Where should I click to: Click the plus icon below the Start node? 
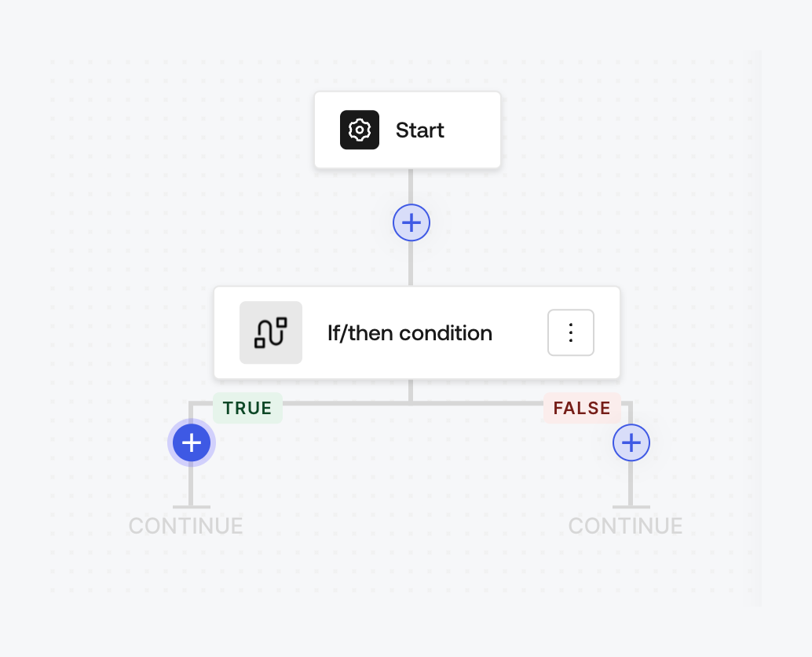point(411,222)
